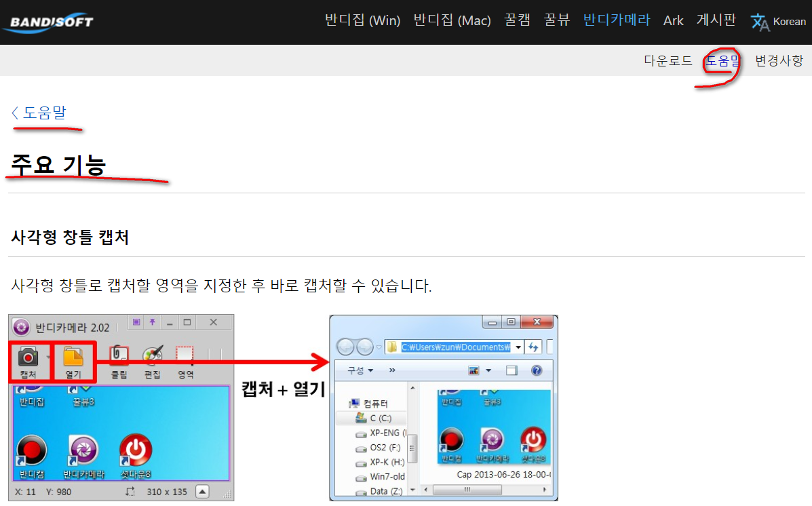Viewport: 812px width, 506px height.
Task: Toggle the purple square mode button in title bar
Action: pyautogui.click(x=136, y=322)
